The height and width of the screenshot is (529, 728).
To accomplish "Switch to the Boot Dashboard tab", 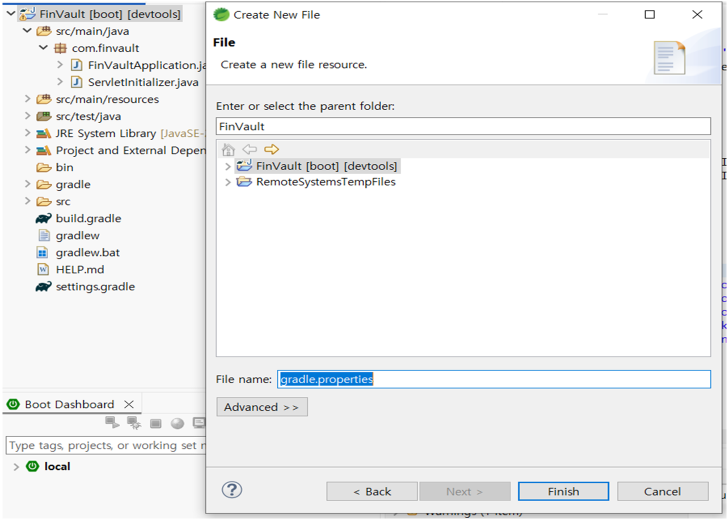I will point(69,404).
